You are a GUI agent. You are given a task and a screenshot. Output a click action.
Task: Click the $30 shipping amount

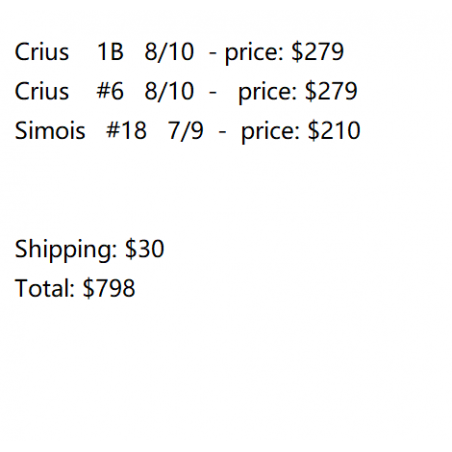click(144, 249)
